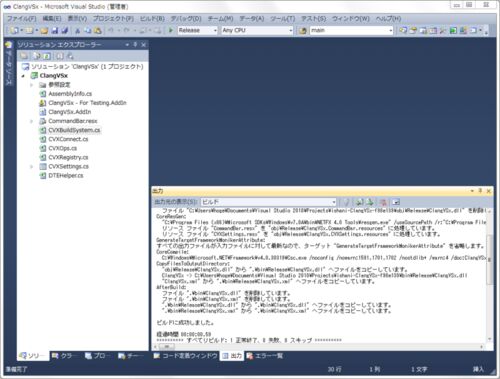Switch to the エラー一覧 tab
The height and width of the screenshot is (379, 500).
click(x=265, y=356)
